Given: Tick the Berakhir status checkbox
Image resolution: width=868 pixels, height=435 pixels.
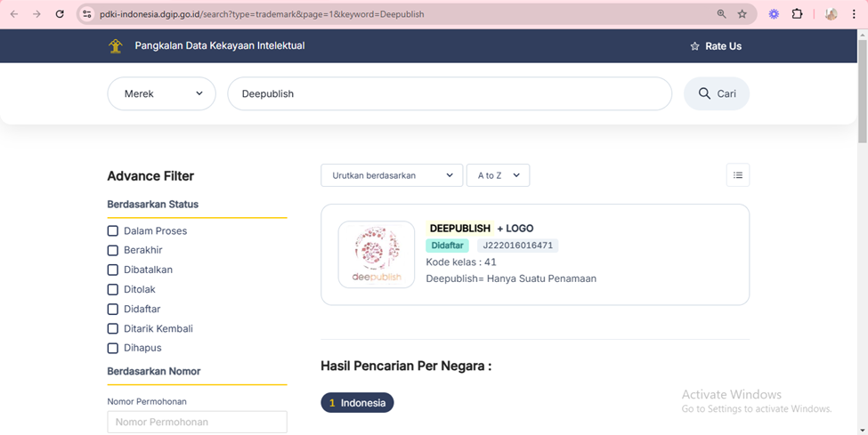Looking at the screenshot, I should (x=113, y=250).
